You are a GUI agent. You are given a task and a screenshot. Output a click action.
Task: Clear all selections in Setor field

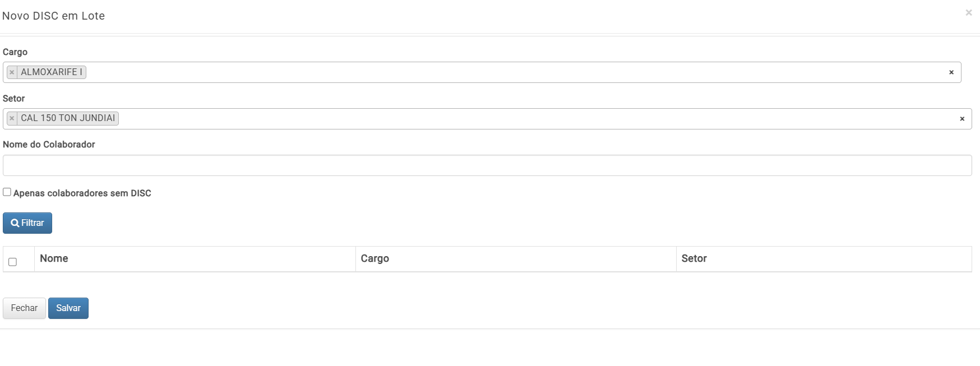961,119
